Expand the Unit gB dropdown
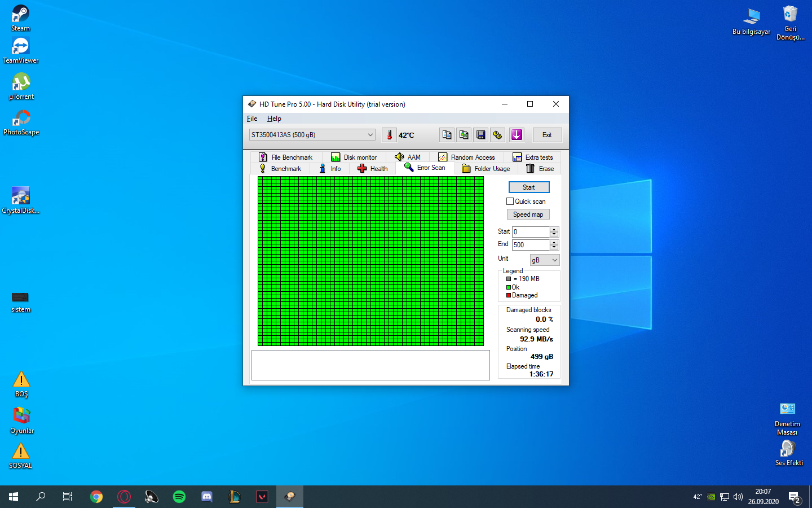This screenshot has width=812, height=508. pyautogui.click(x=545, y=260)
